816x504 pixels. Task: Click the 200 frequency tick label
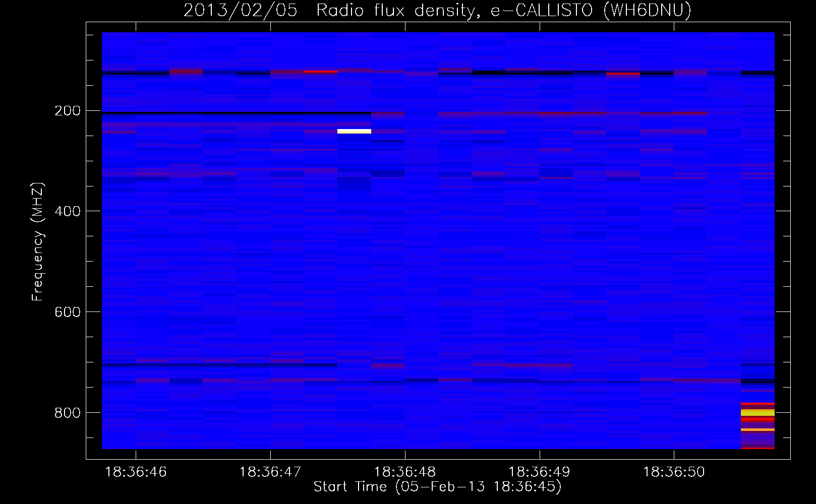tap(68, 111)
